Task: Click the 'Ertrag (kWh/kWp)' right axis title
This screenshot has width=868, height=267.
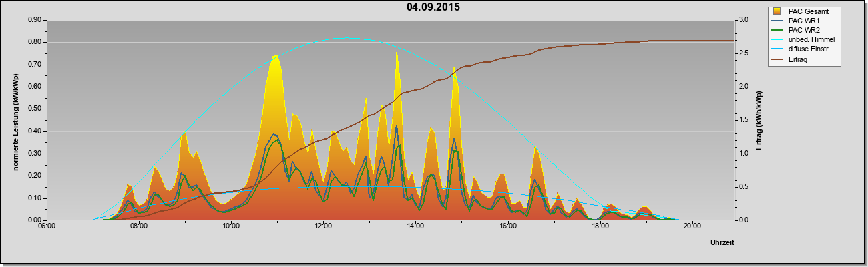Action: pos(758,121)
